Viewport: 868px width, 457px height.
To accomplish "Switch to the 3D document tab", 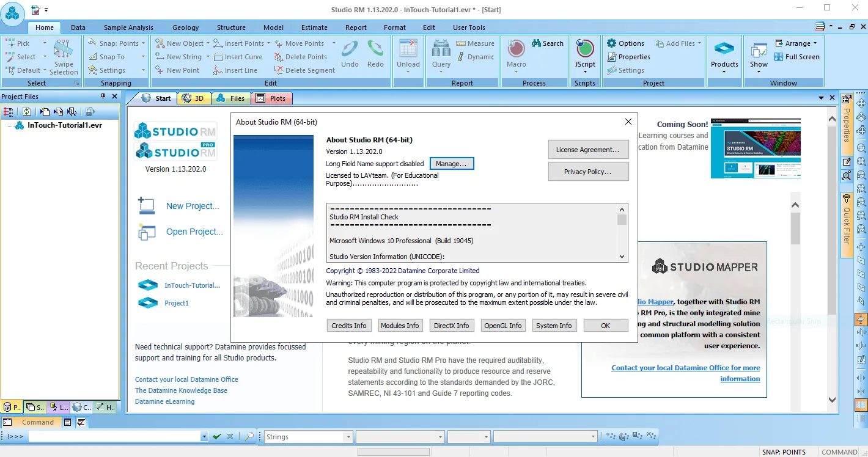I will [194, 98].
